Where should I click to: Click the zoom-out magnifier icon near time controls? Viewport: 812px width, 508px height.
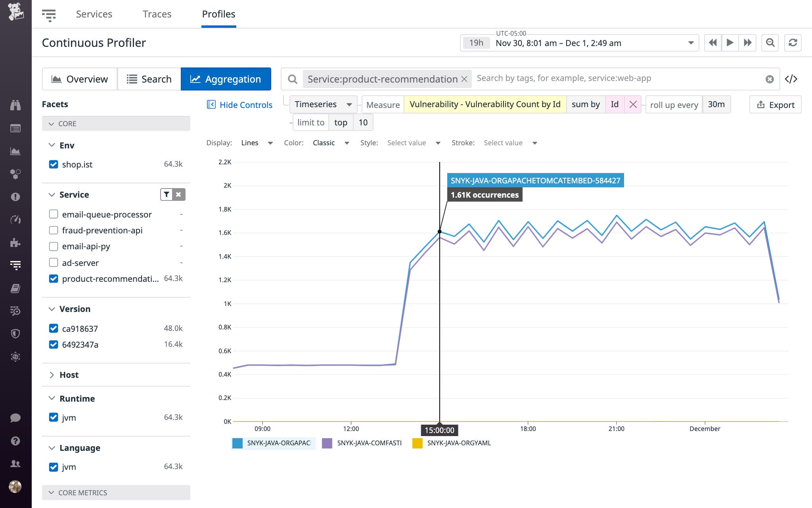tap(770, 42)
